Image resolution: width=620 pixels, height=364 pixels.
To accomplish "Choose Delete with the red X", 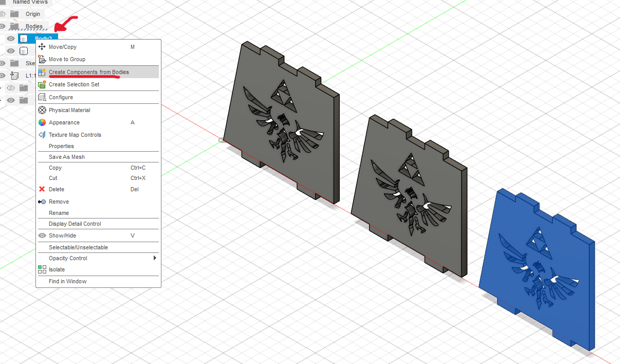I will pos(98,189).
